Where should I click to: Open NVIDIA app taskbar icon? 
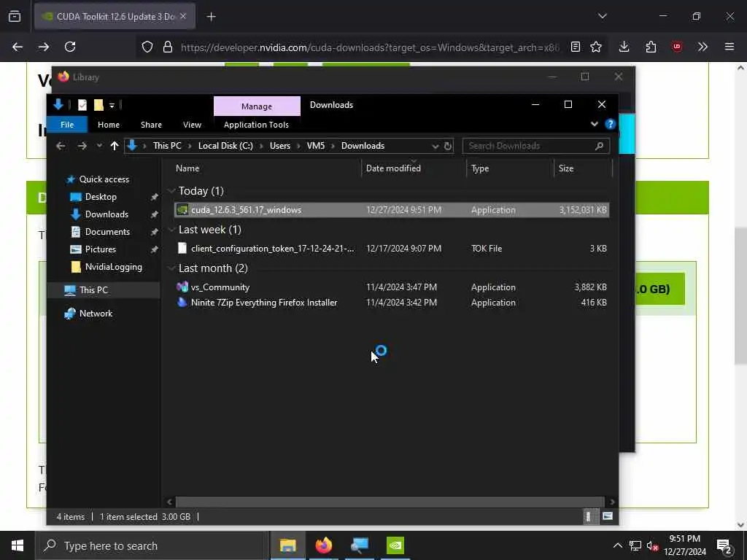395,545
